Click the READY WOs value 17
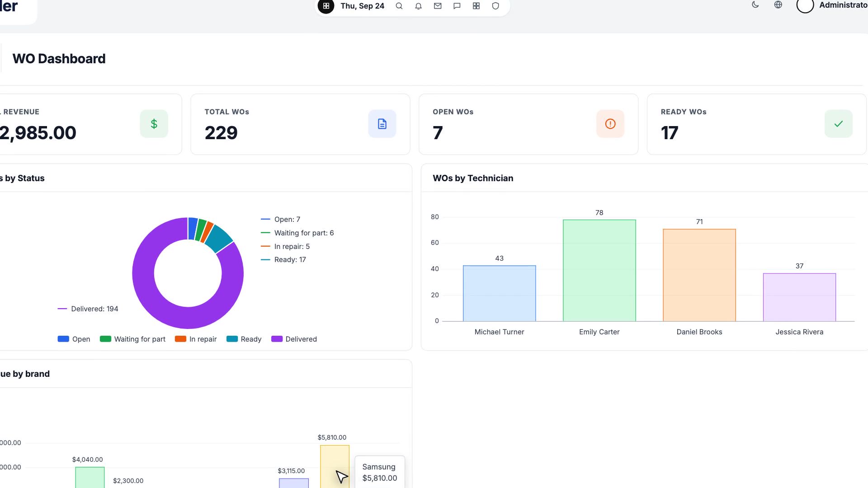This screenshot has width=868, height=488. [670, 133]
